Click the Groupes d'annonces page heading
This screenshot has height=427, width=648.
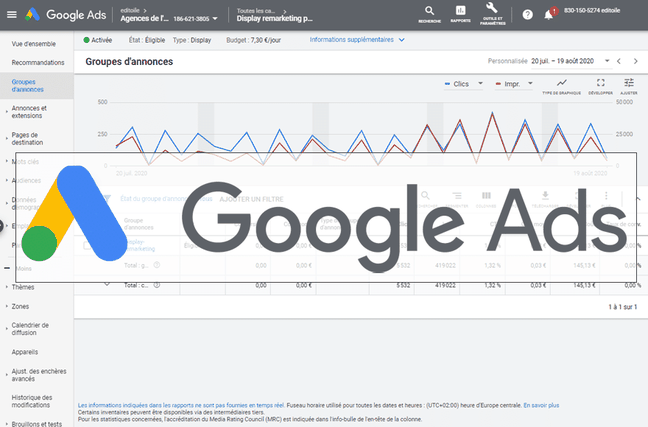pos(129,62)
